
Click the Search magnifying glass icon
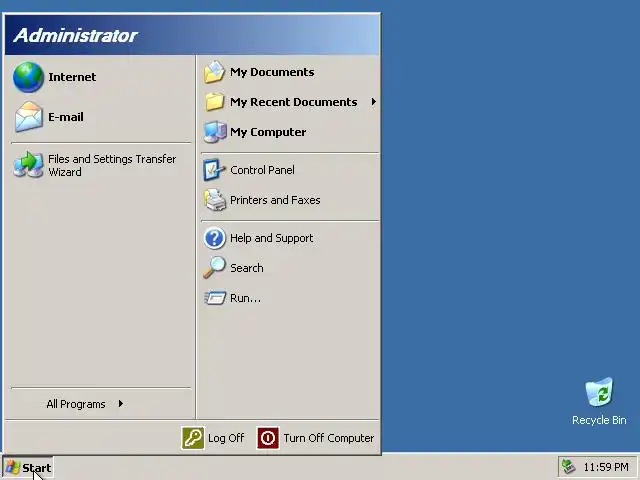(x=215, y=268)
